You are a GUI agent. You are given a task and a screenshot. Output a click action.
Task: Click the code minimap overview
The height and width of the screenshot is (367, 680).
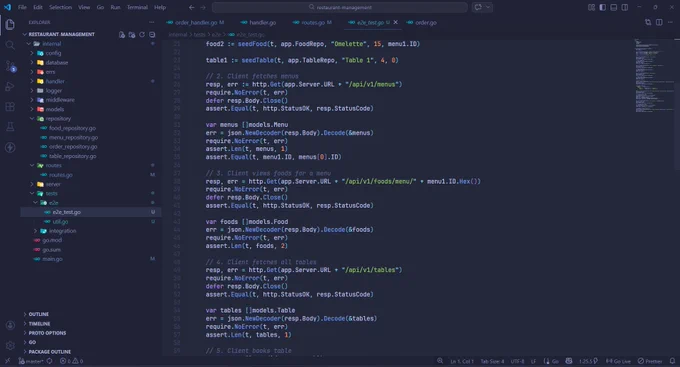[654, 76]
